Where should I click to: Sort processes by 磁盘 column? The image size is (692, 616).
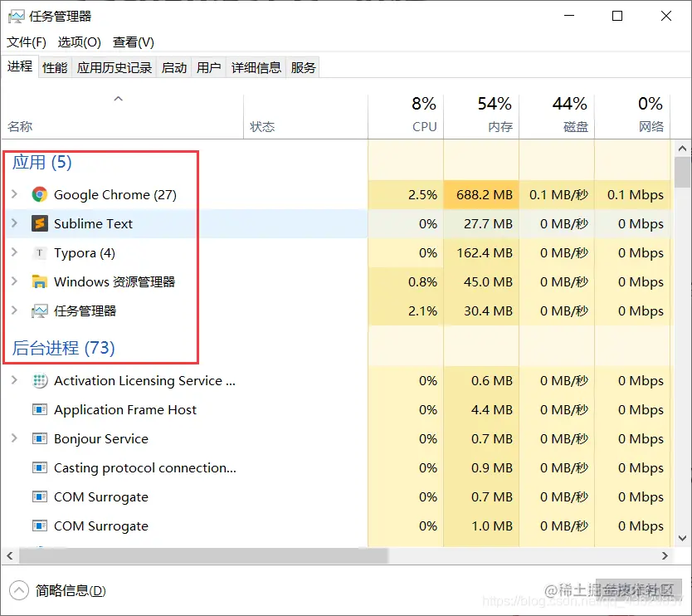click(x=557, y=116)
